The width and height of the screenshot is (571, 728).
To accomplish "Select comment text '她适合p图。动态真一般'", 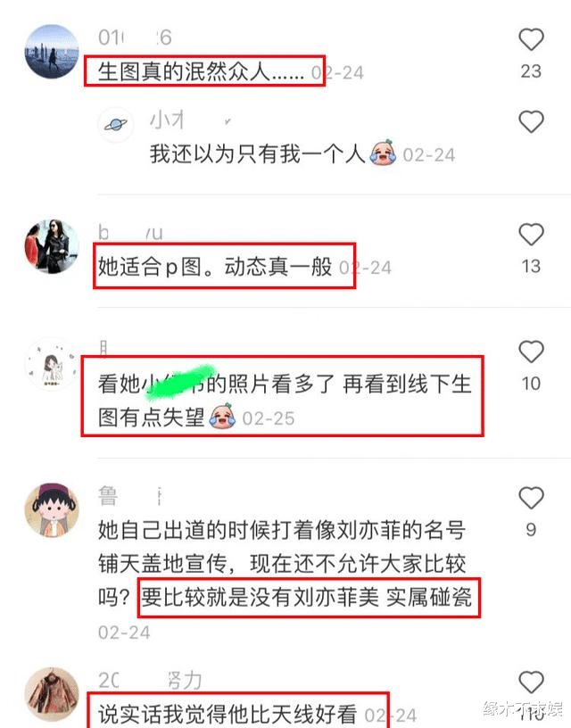I will pos(215,267).
